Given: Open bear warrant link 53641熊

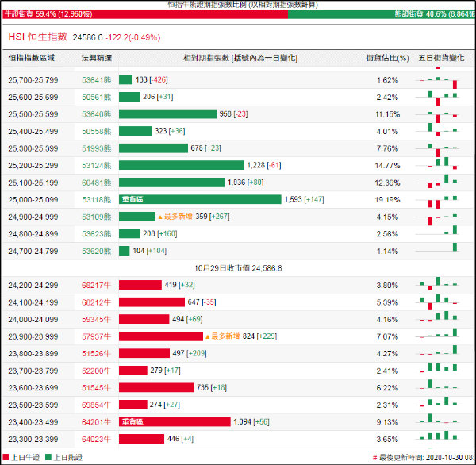Looking at the screenshot, I should pyautogui.click(x=97, y=80).
